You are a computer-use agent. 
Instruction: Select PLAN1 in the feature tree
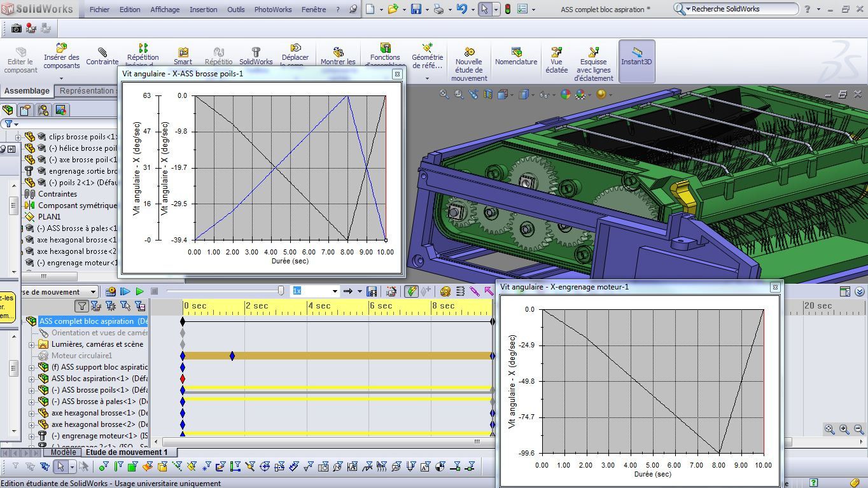tap(50, 217)
